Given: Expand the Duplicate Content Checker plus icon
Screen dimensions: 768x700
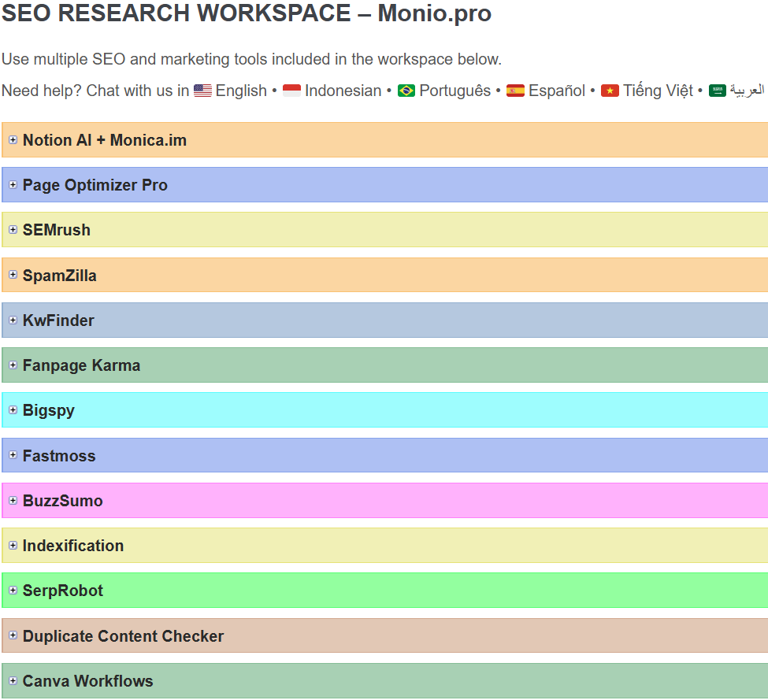Looking at the screenshot, I should [13, 635].
